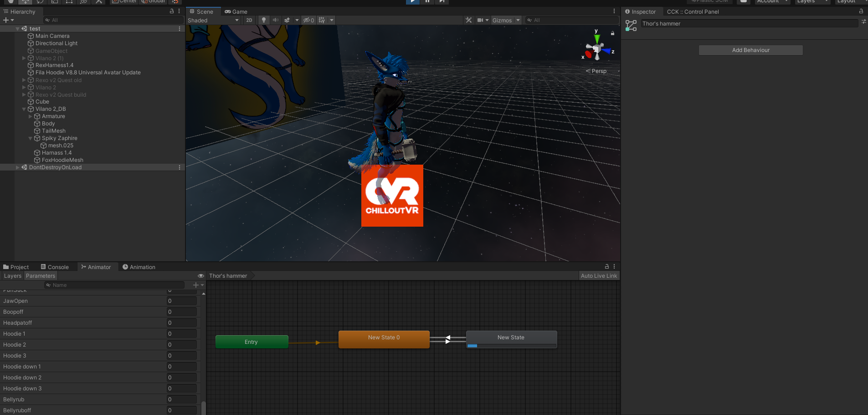Open the Hierarchy create (+) menu

point(8,20)
